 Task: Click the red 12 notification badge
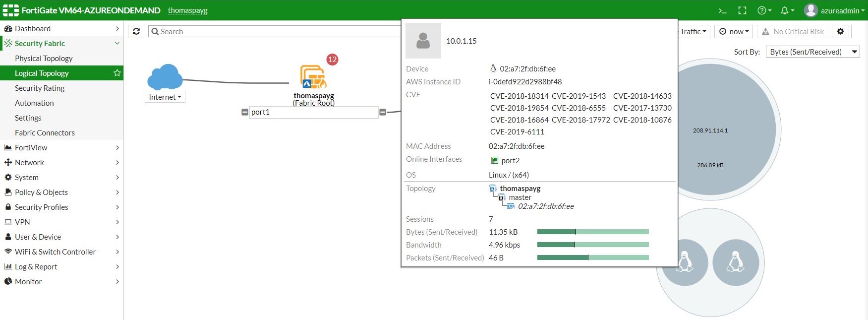[x=332, y=60]
